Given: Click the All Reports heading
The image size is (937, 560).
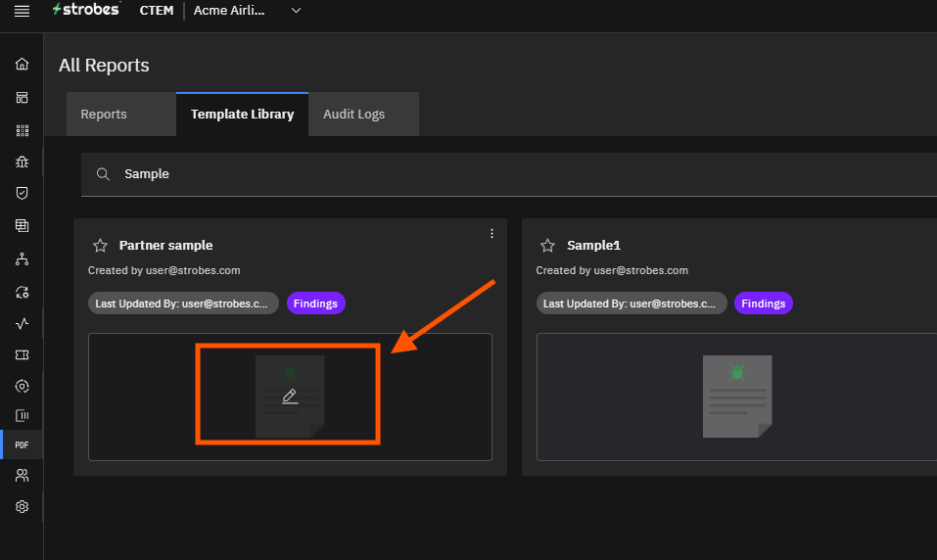Looking at the screenshot, I should click(104, 66).
